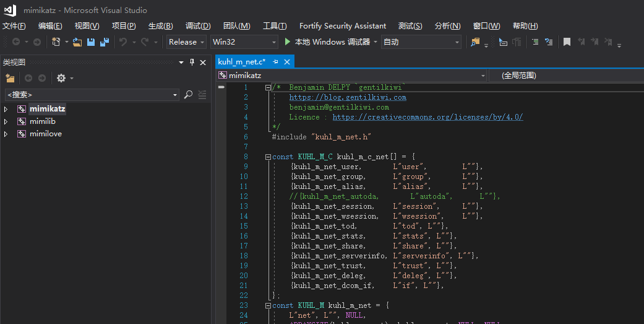Screen dimensions: 644x324
Task: Open the 调试(D) menu
Action: point(197,26)
